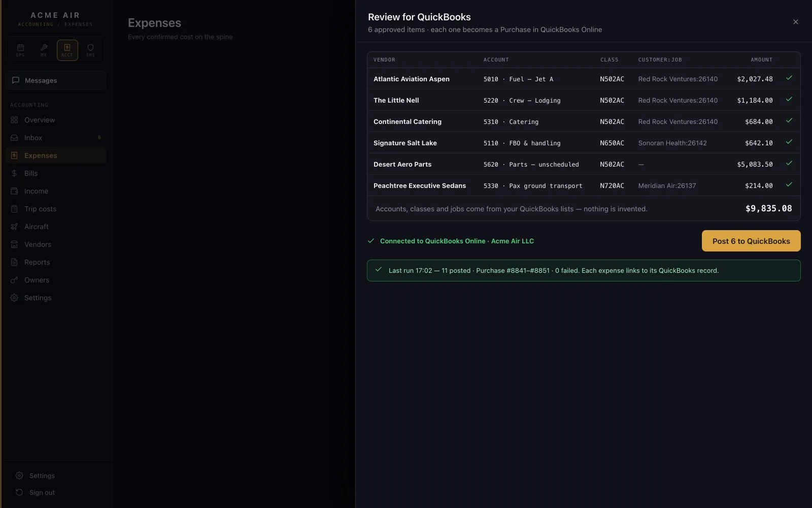Screen dimensions: 812x508
Task: Go to Trip costs in the sidebar
Action: point(56,209)
